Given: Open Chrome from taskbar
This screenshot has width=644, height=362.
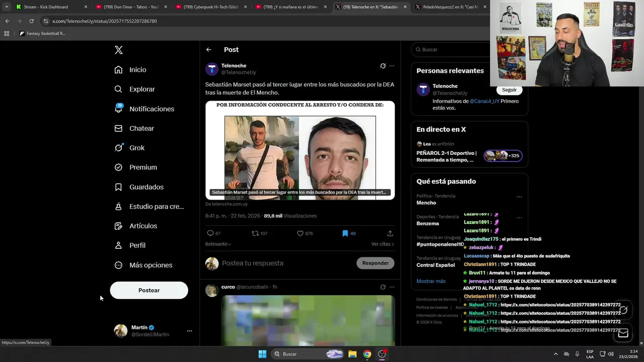Looking at the screenshot, I should [367, 354].
